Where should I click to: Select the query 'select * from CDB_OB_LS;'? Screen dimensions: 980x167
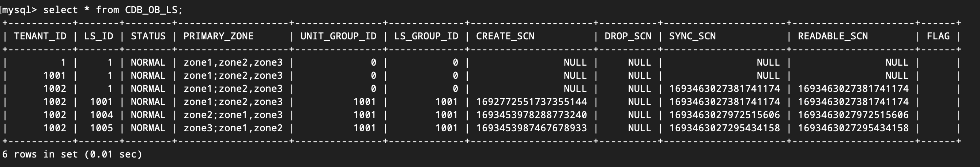(113, 10)
